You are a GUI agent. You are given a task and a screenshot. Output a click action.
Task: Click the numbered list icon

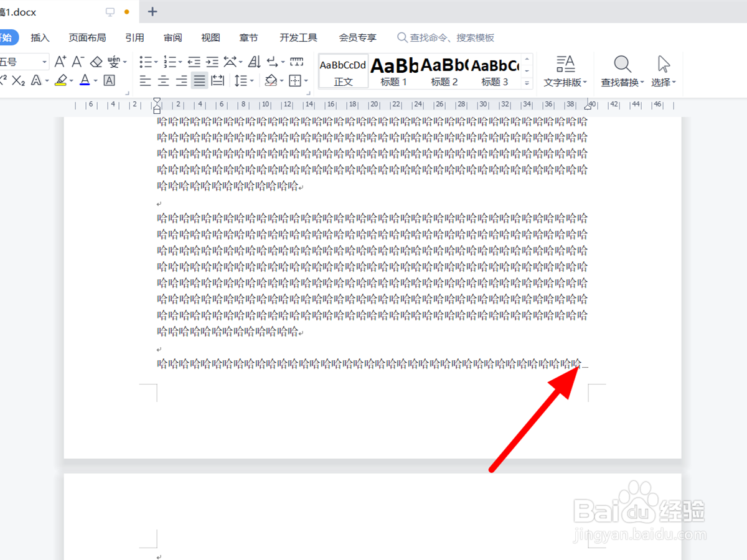169,62
